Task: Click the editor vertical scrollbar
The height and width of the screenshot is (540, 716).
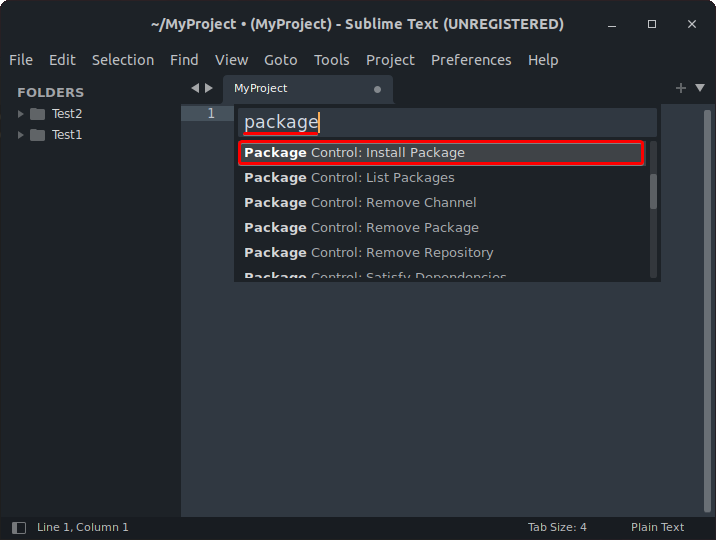Action: 707,311
